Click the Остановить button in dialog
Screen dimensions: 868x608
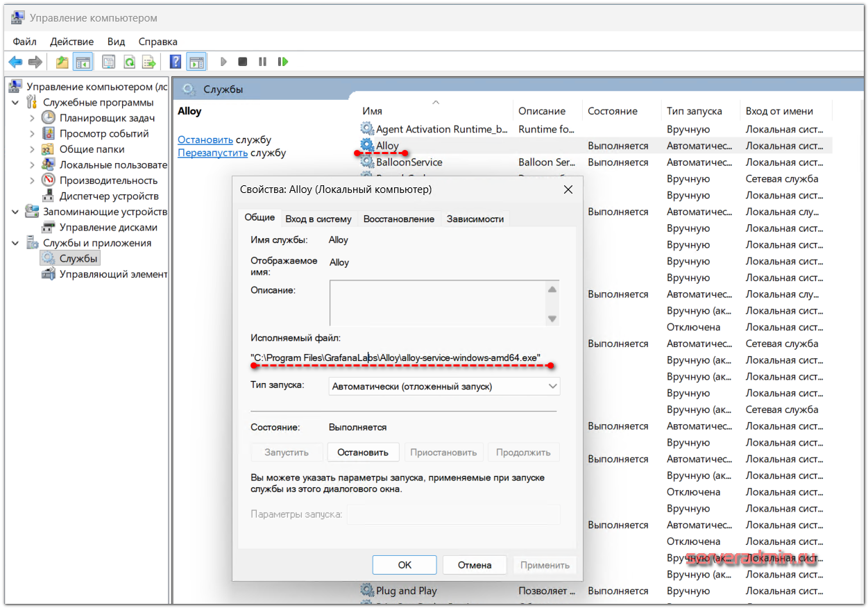click(362, 453)
